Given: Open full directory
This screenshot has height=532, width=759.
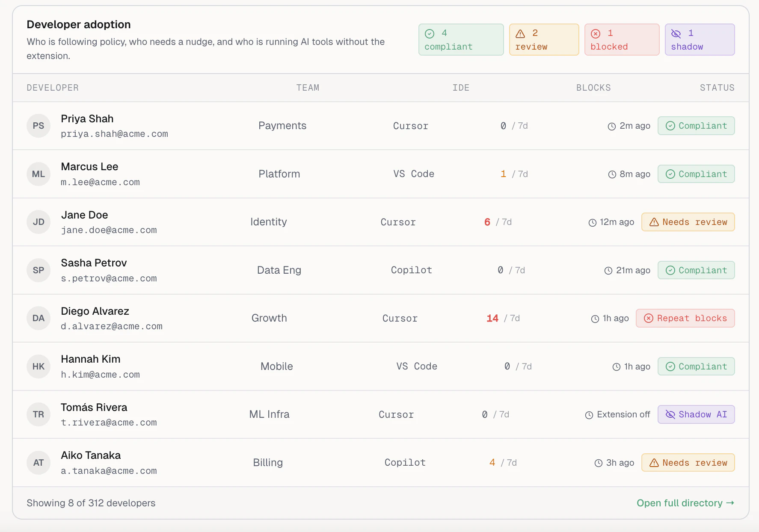Looking at the screenshot, I should (685, 503).
